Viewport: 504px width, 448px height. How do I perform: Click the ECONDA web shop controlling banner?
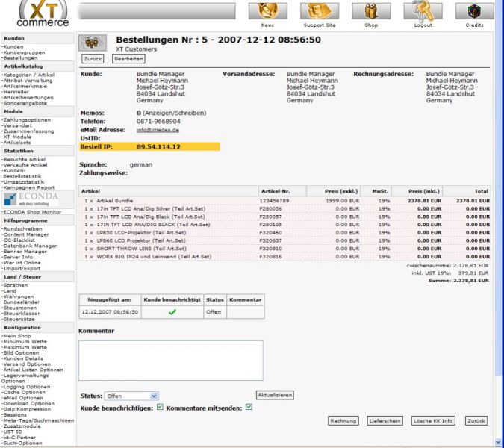[x=31, y=199]
